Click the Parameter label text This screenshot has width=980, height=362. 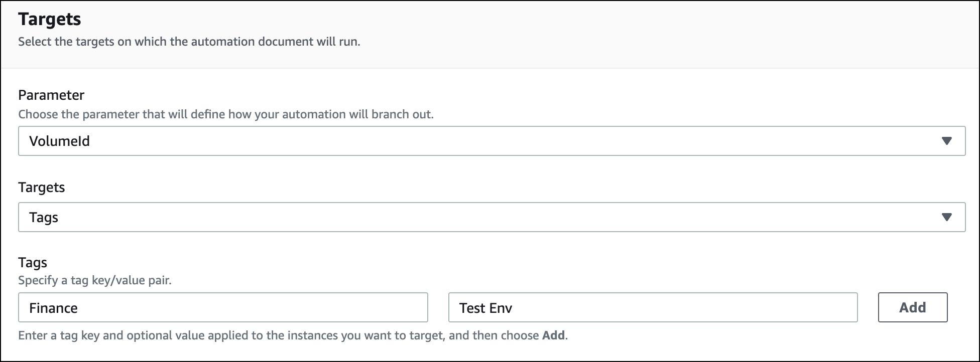(x=51, y=95)
